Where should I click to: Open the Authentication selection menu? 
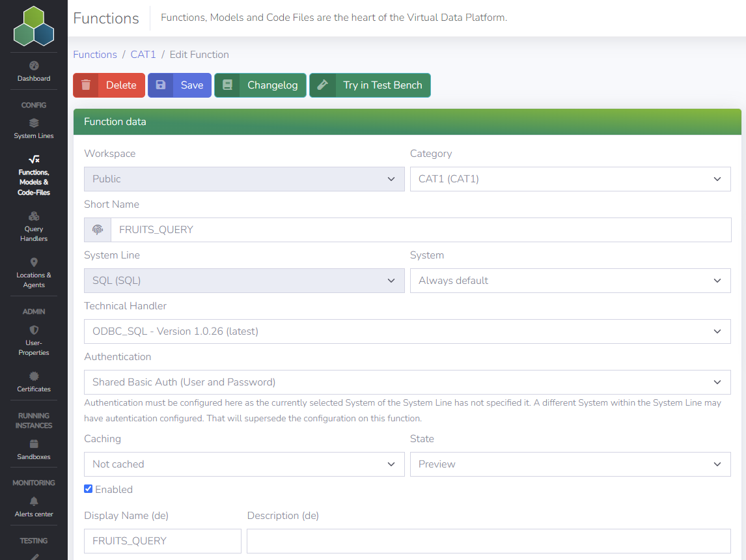[408, 382]
